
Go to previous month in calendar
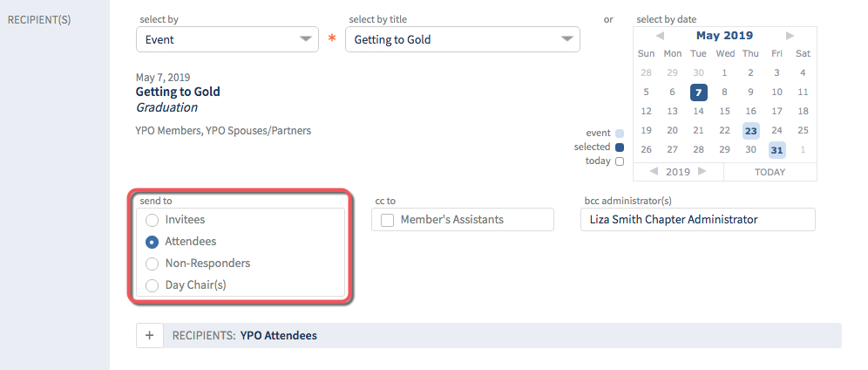[x=660, y=36]
